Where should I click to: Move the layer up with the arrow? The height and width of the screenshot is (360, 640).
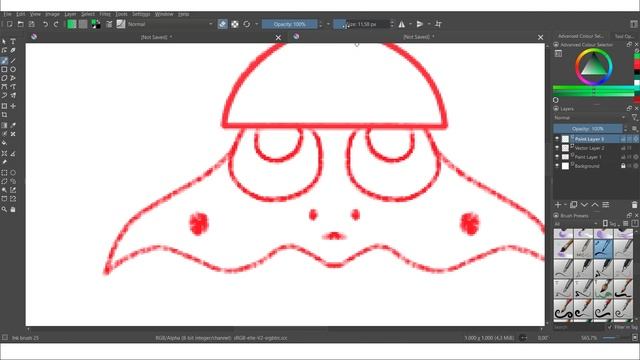click(x=595, y=205)
